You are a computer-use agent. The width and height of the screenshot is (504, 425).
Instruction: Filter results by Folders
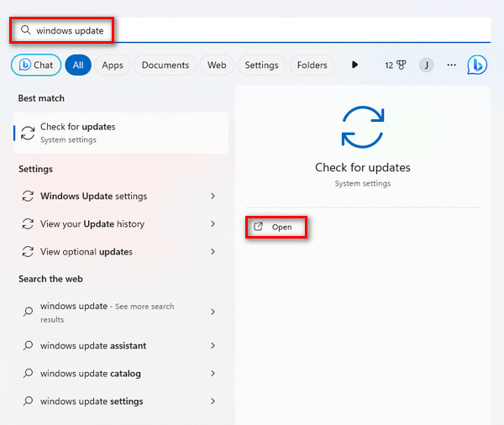coord(312,65)
